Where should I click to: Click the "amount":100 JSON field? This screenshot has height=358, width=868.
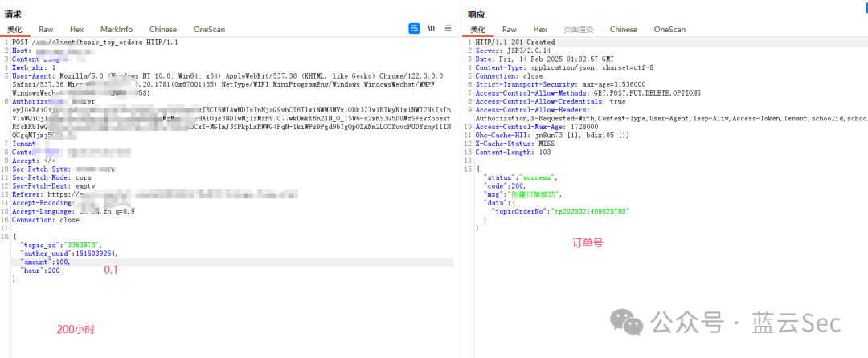pos(45,262)
